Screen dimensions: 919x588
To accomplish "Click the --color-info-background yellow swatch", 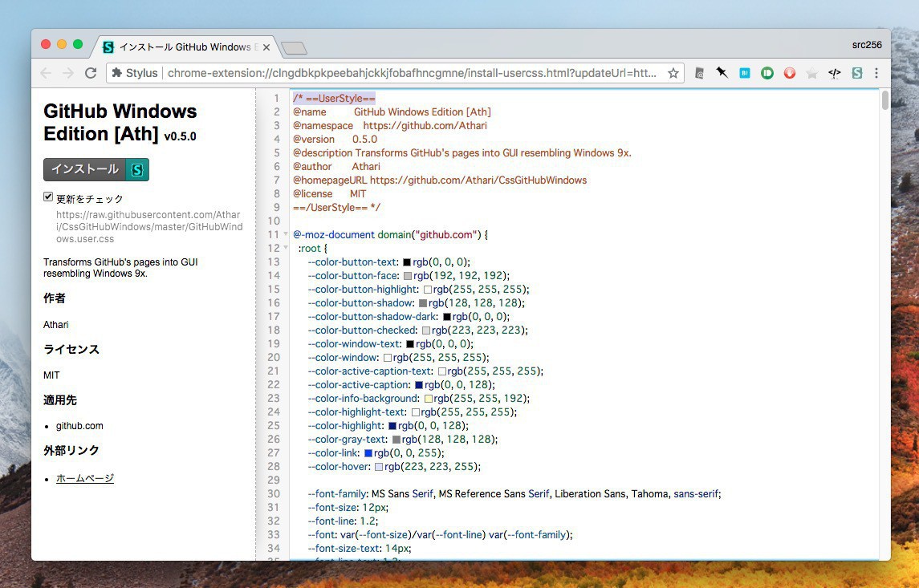I will pos(429,399).
